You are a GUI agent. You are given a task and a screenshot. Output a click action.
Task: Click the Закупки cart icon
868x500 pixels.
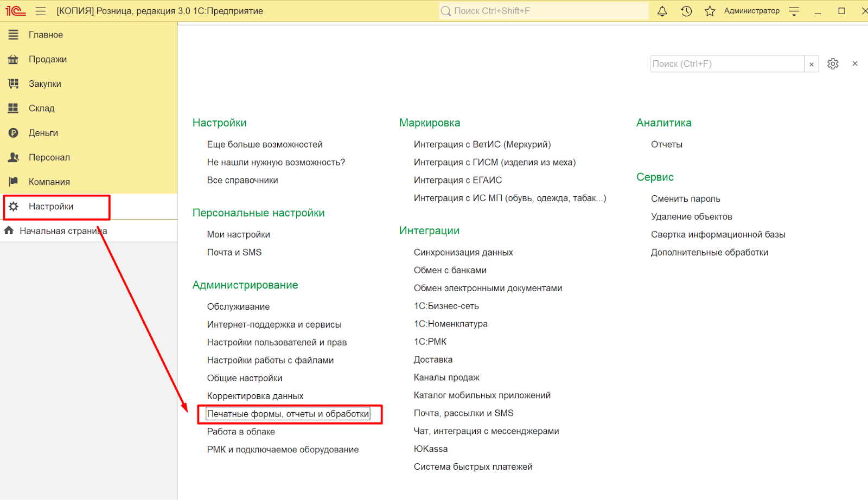coord(14,84)
